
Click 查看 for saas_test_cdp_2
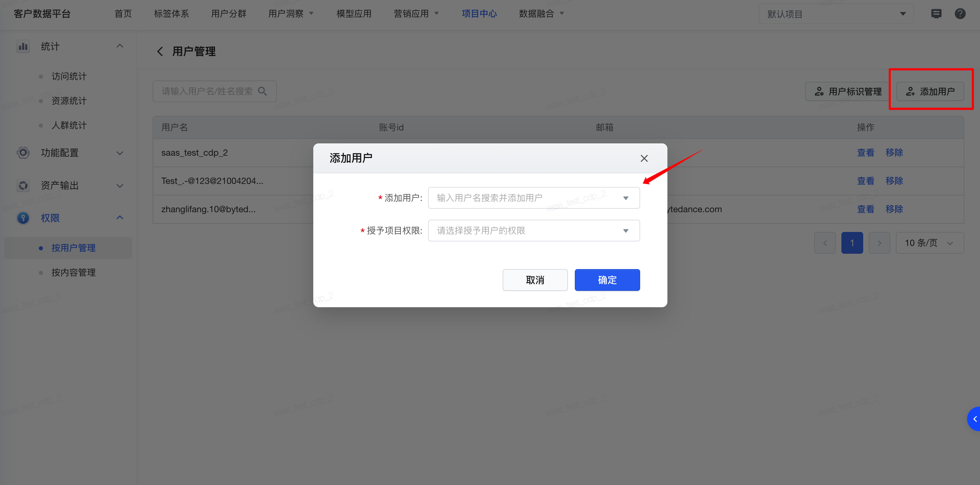866,153
